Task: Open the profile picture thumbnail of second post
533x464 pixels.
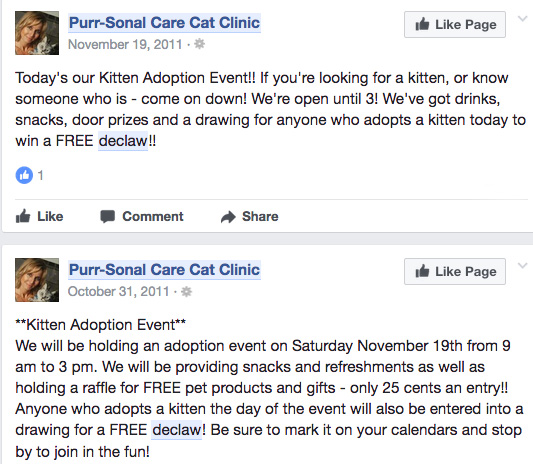Action: 37,280
